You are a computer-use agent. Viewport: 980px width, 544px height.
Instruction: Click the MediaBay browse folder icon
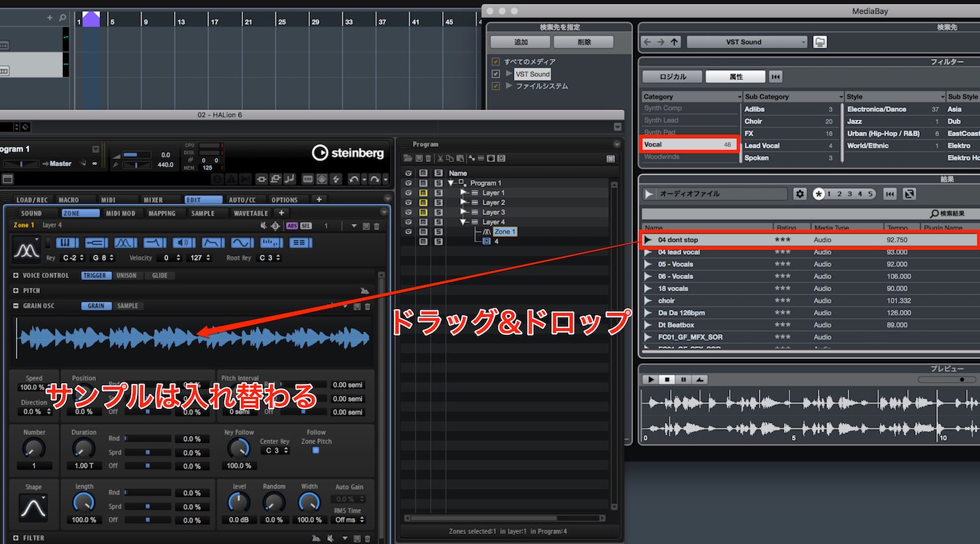click(x=820, y=42)
